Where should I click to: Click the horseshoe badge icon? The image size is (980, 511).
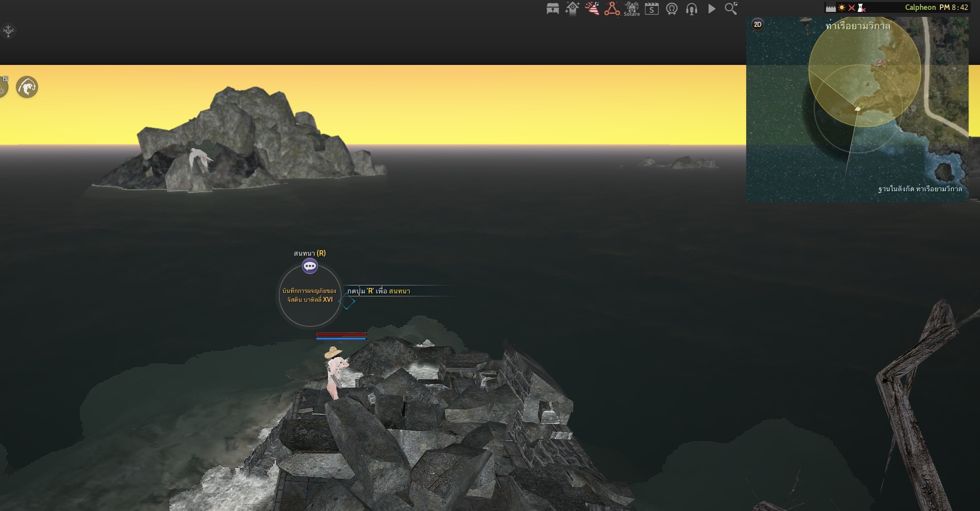(x=672, y=8)
